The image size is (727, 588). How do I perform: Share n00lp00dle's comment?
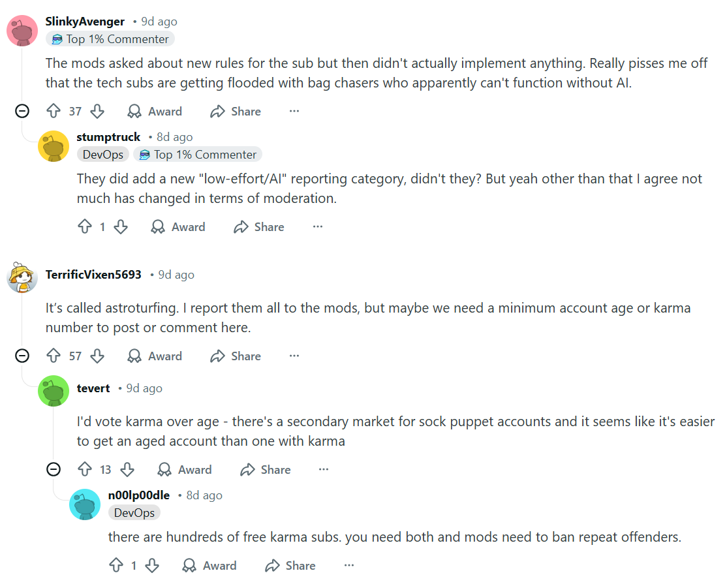[x=290, y=565]
